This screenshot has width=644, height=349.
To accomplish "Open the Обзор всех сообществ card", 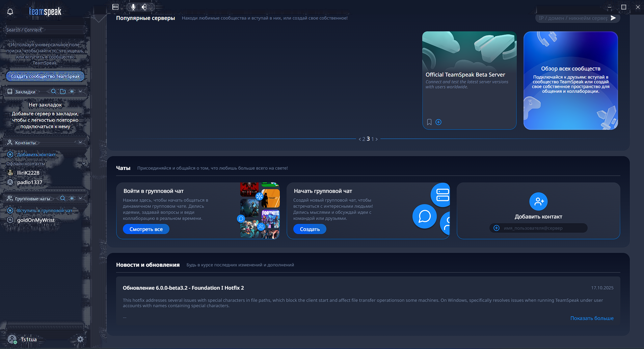I will 571,80.
